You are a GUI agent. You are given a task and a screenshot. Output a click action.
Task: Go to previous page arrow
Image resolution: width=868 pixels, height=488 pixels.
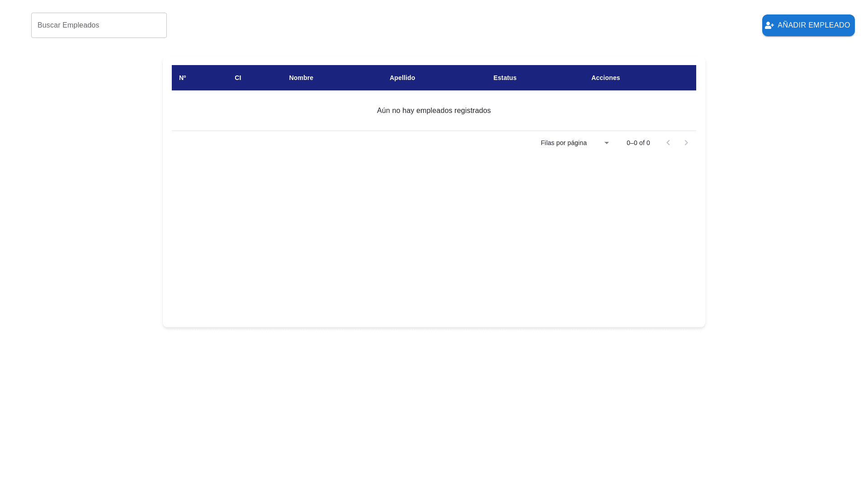pyautogui.click(x=668, y=143)
